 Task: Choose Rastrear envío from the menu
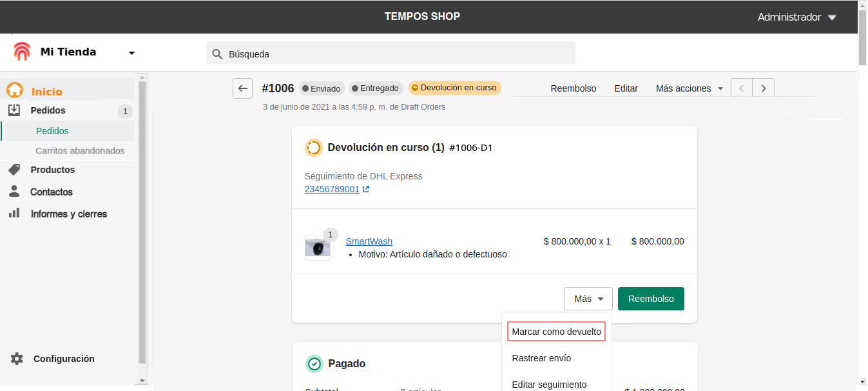pos(541,358)
